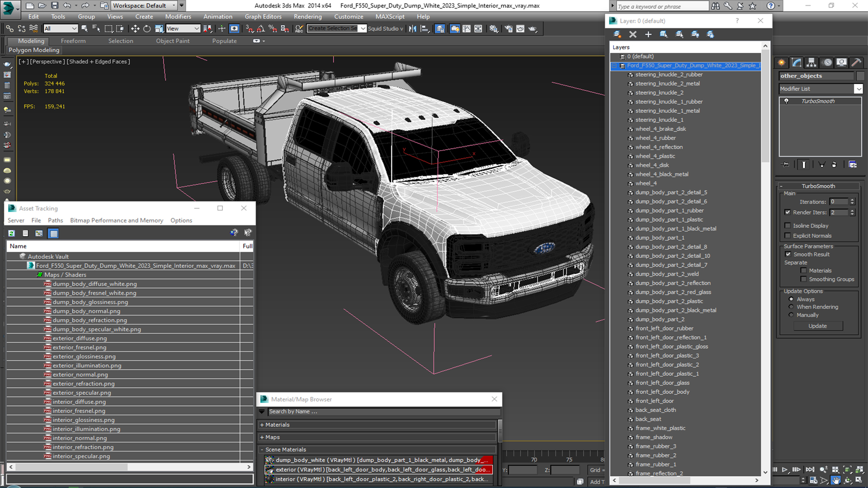The width and height of the screenshot is (868, 488).
Task: Click table view icon in Asset Tracking
Action: (54, 233)
